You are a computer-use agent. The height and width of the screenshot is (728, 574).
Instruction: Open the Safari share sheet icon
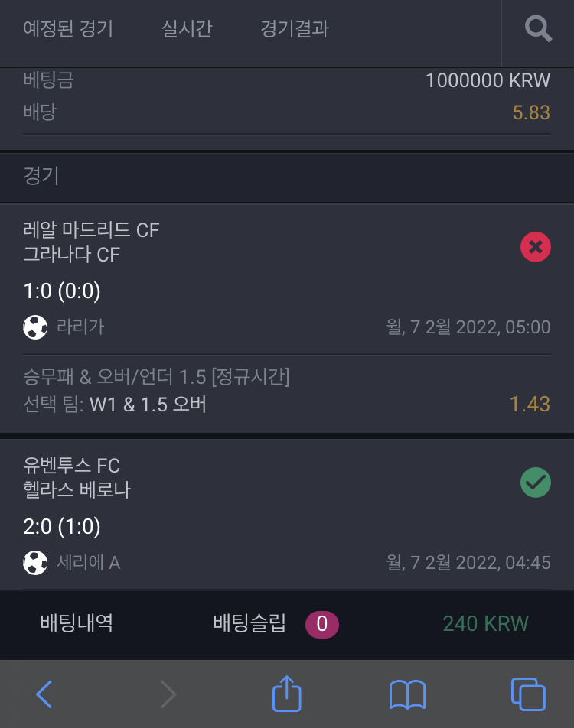287,694
